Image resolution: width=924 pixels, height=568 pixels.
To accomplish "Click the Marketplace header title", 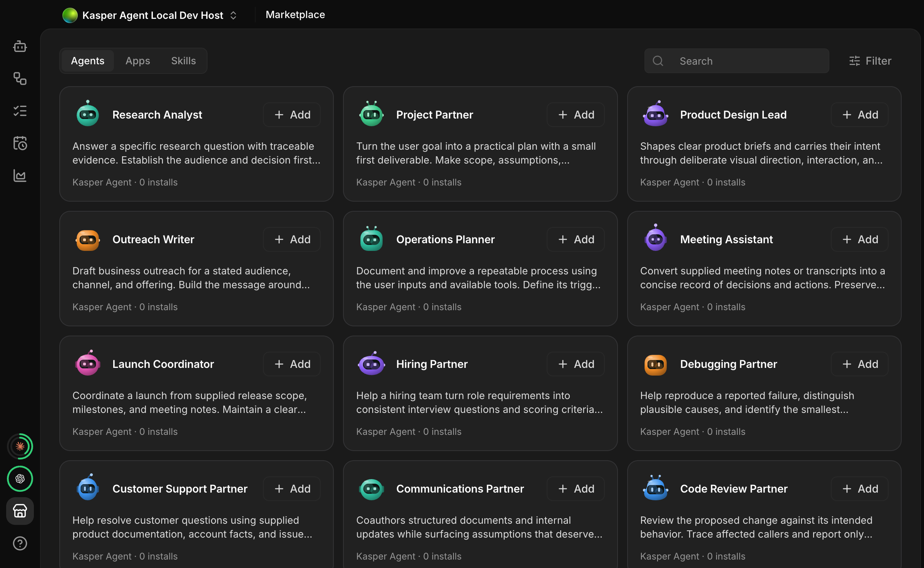I will [295, 15].
